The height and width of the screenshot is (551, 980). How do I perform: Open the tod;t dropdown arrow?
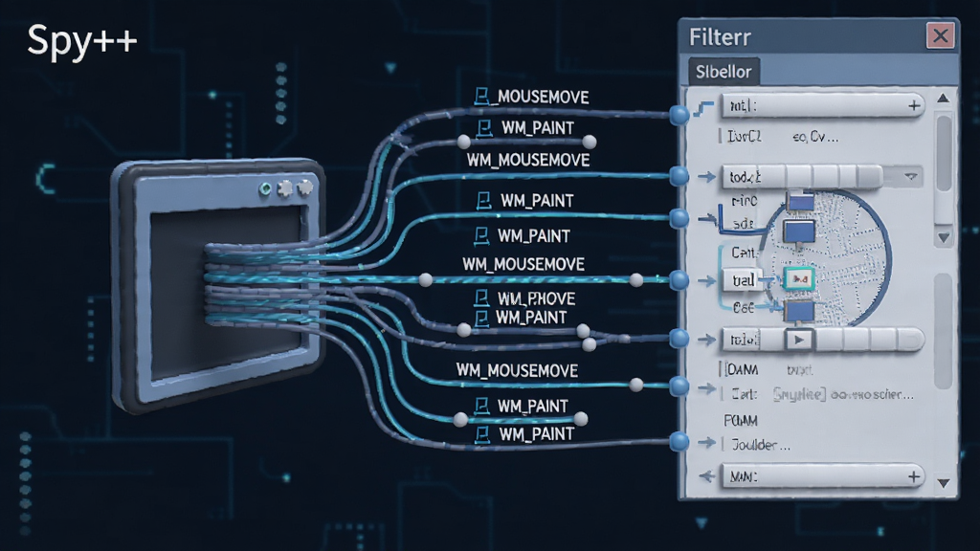pyautogui.click(x=911, y=177)
